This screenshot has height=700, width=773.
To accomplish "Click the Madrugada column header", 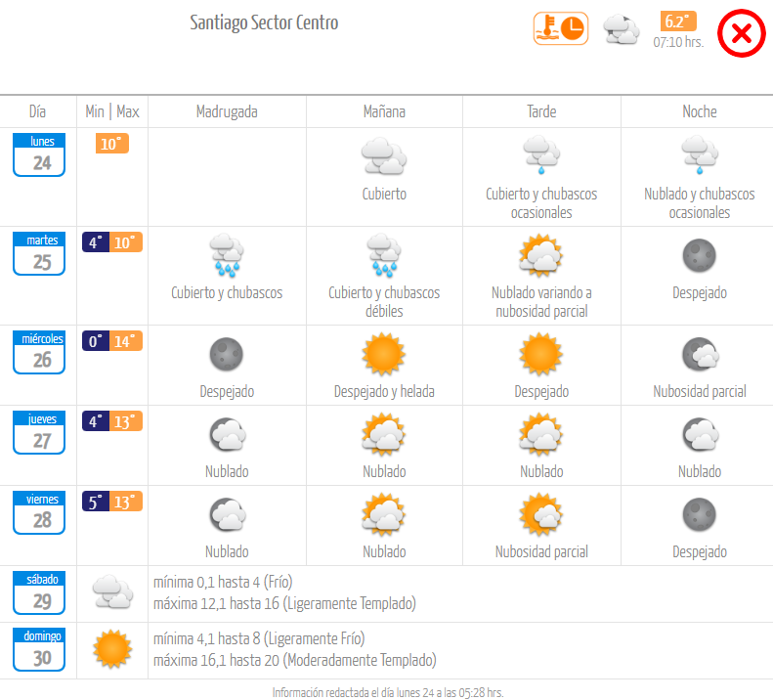I will pos(227,111).
